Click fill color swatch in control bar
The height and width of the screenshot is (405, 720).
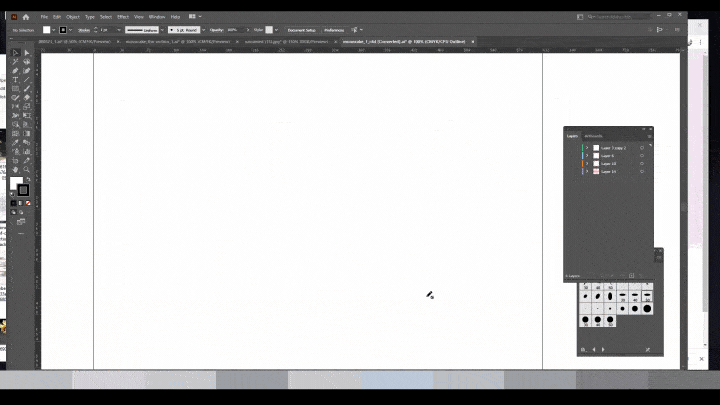pos(46,30)
